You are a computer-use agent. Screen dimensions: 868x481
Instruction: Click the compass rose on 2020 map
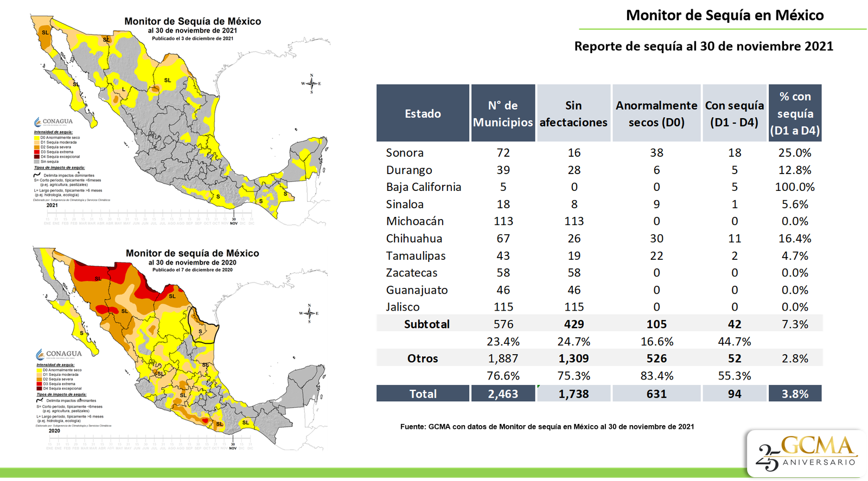[x=309, y=313]
